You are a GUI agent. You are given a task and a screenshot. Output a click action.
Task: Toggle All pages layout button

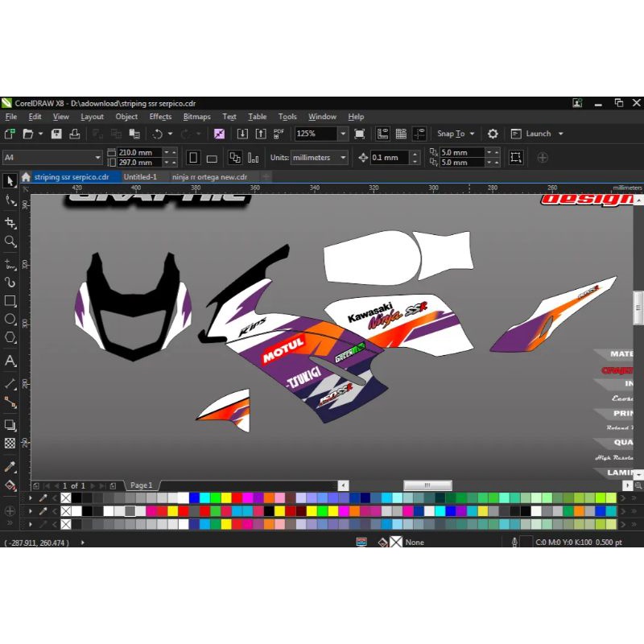(x=235, y=158)
